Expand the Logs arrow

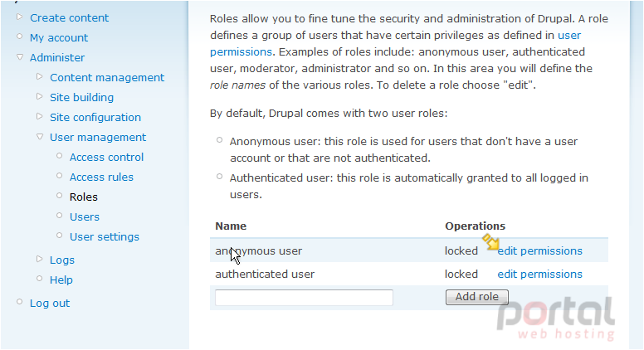click(40, 259)
